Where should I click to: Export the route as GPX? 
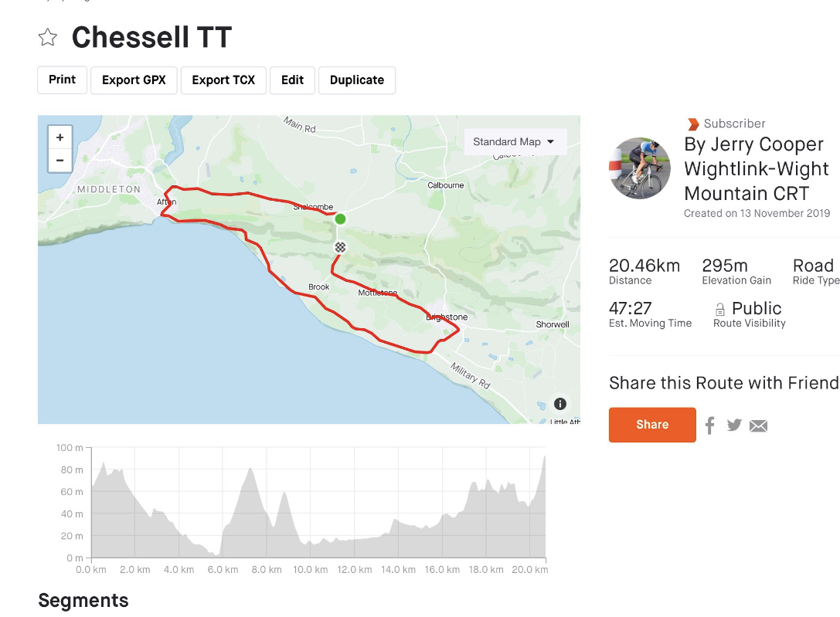134,80
